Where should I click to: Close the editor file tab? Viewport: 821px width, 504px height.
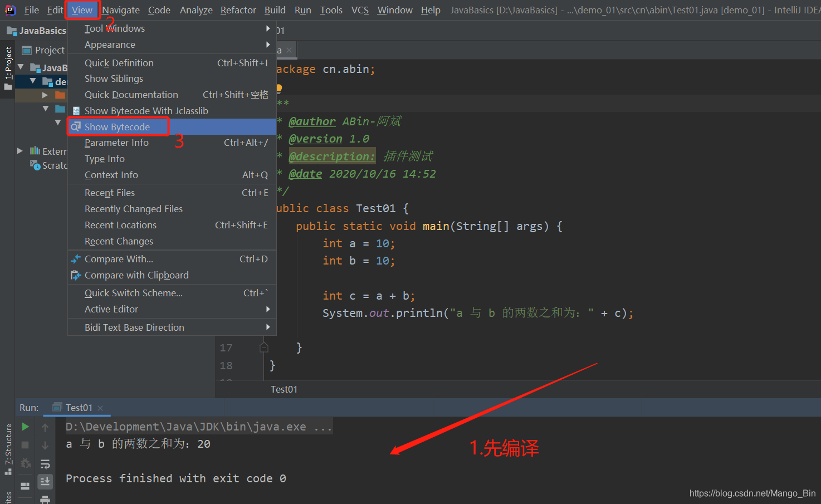click(x=289, y=50)
